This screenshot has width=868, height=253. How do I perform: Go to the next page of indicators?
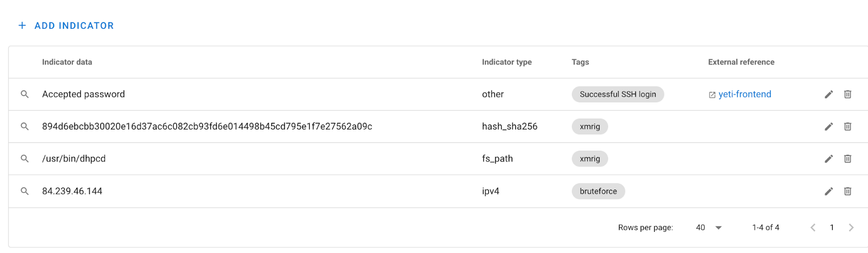pyautogui.click(x=851, y=228)
